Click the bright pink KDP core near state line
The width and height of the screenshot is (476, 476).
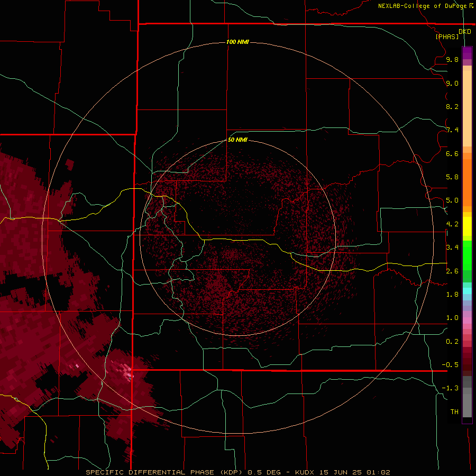pos(127,373)
